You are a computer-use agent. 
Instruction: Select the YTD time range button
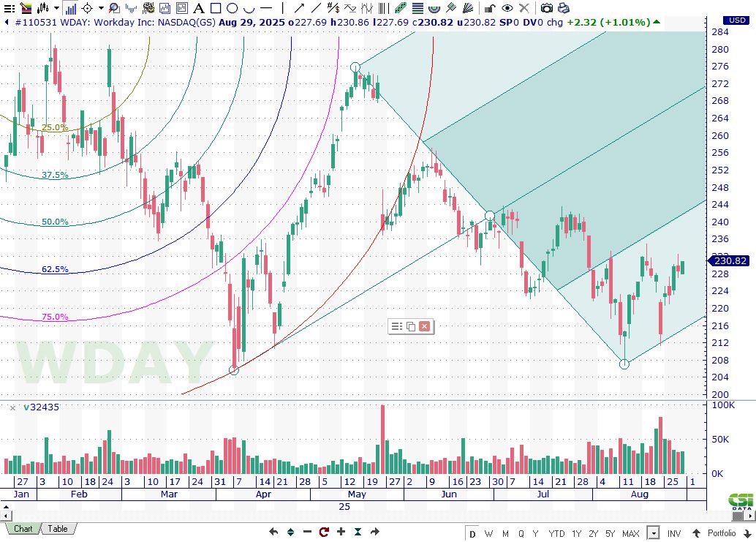[x=556, y=532]
